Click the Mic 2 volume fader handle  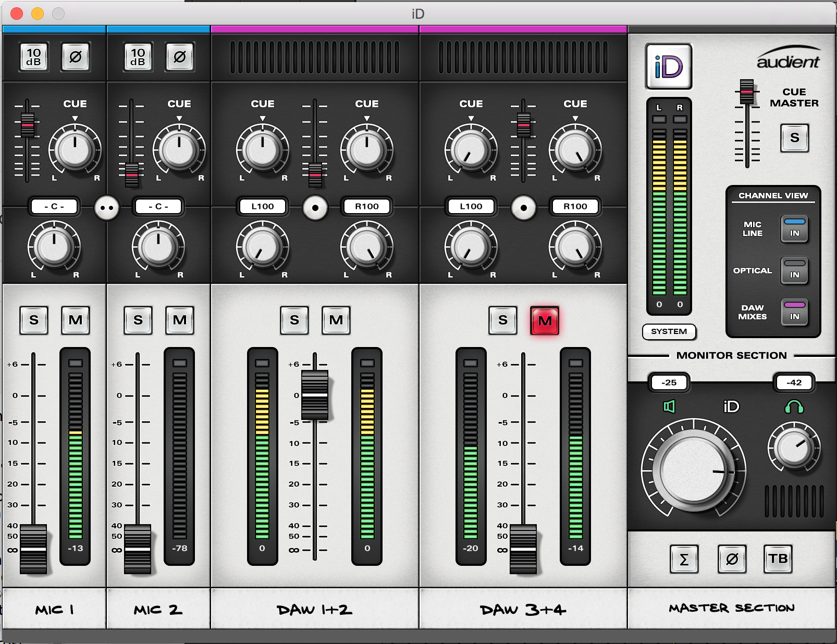[x=138, y=549]
